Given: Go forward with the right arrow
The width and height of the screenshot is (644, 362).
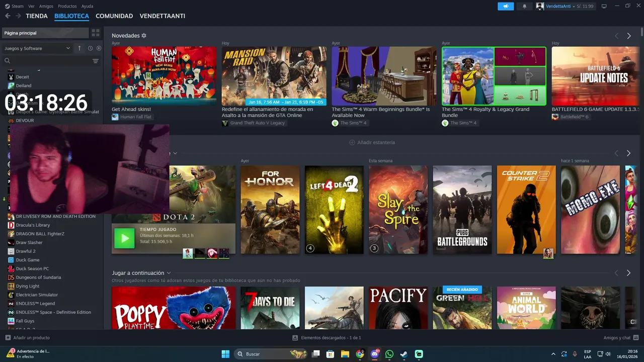Looking at the screenshot, I should coord(18,16).
